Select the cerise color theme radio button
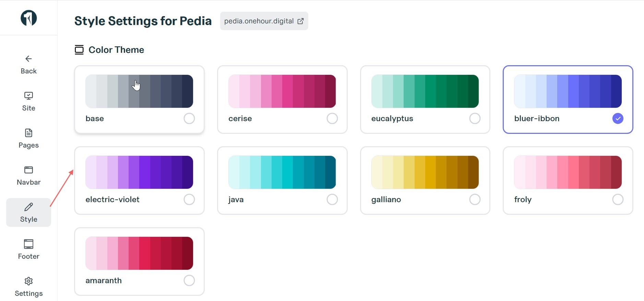 pyautogui.click(x=332, y=118)
